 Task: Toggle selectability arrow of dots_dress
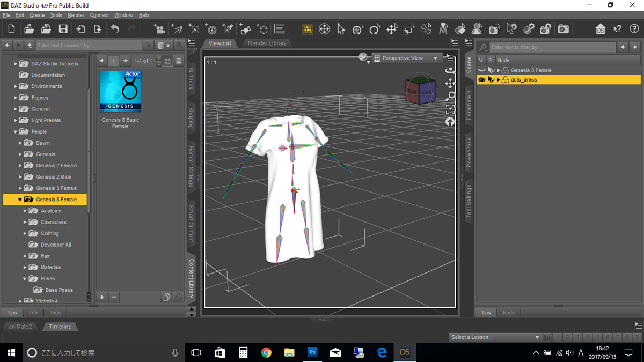click(x=491, y=80)
